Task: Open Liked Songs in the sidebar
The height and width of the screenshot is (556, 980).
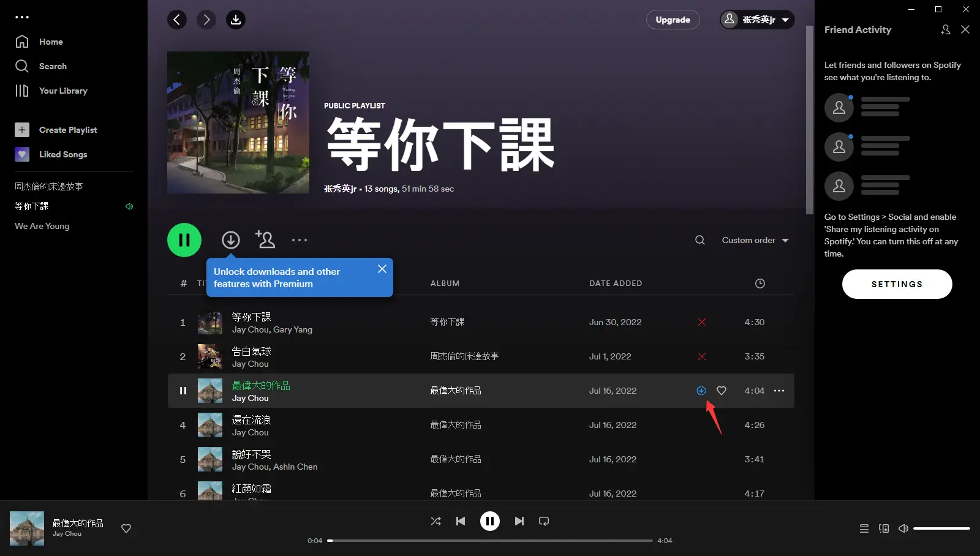Action: point(62,154)
